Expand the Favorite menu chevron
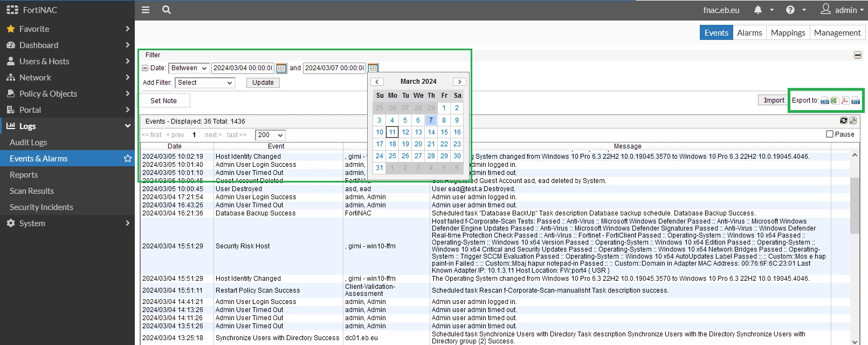 pyautogui.click(x=127, y=29)
